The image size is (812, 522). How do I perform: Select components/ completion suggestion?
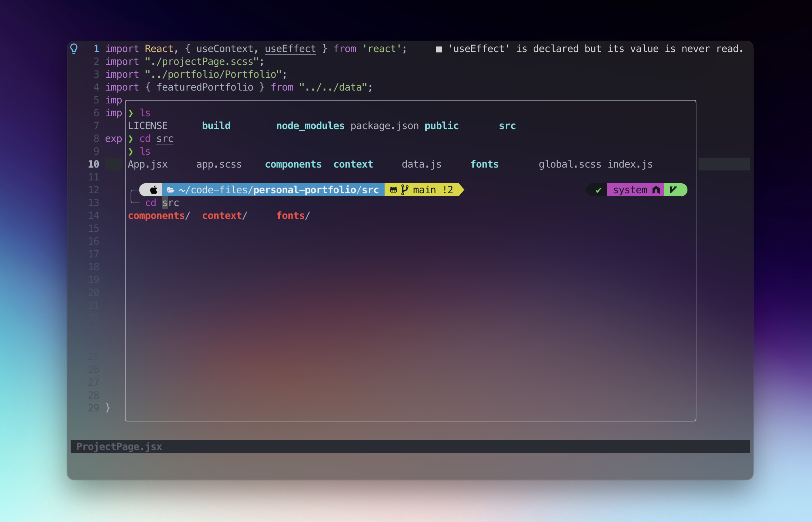click(x=159, y=216)
